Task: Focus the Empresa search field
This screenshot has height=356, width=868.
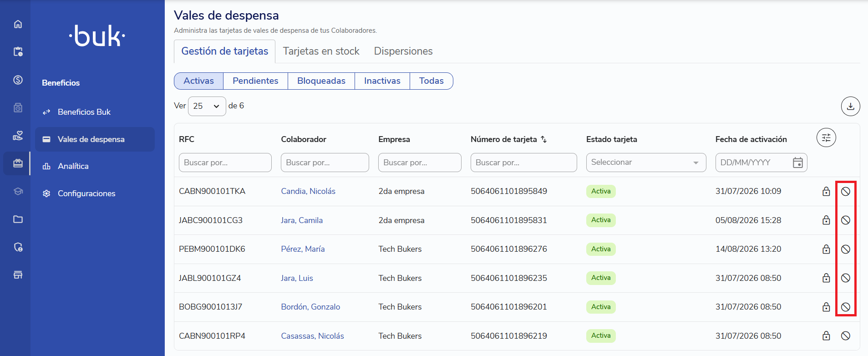Action: click(420, 163)
